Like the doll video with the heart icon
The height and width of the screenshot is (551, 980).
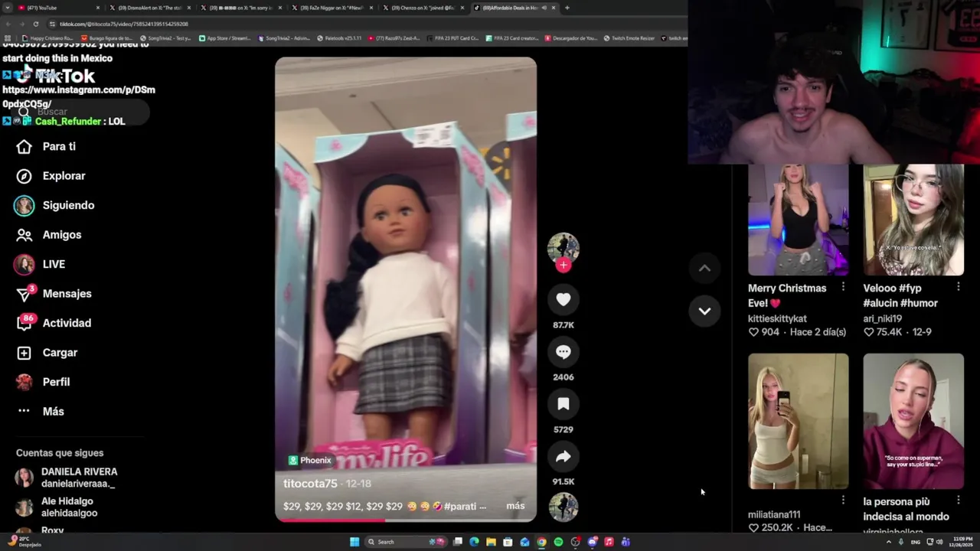[x=563, y=300]
